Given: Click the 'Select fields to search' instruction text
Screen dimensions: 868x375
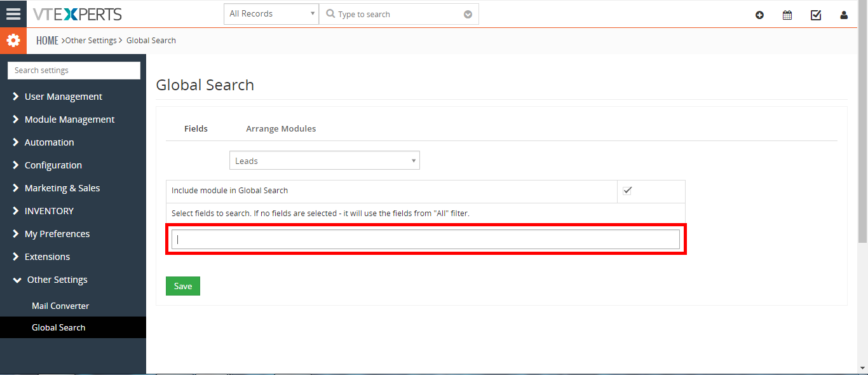Looking at the screenshot, I should point(320,214).
